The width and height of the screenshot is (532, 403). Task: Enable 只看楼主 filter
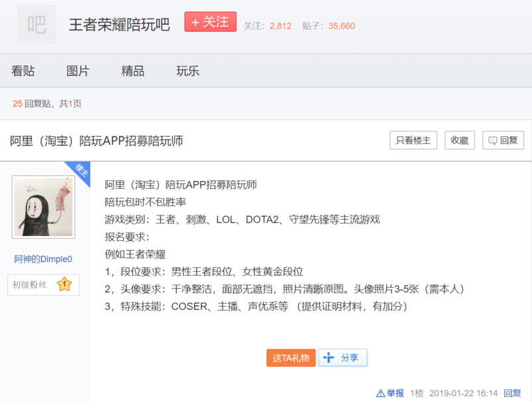pyautogui.click(x=413, y=140)
